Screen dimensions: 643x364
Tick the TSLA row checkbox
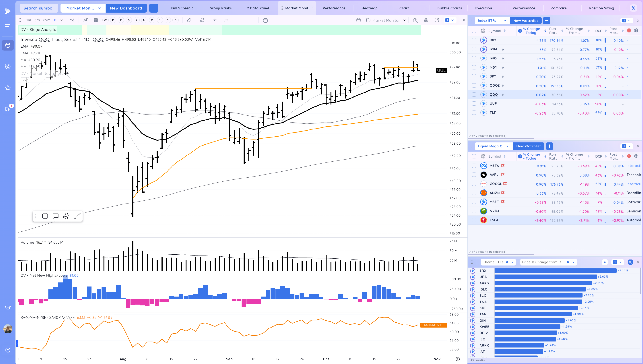coord(474,220)
